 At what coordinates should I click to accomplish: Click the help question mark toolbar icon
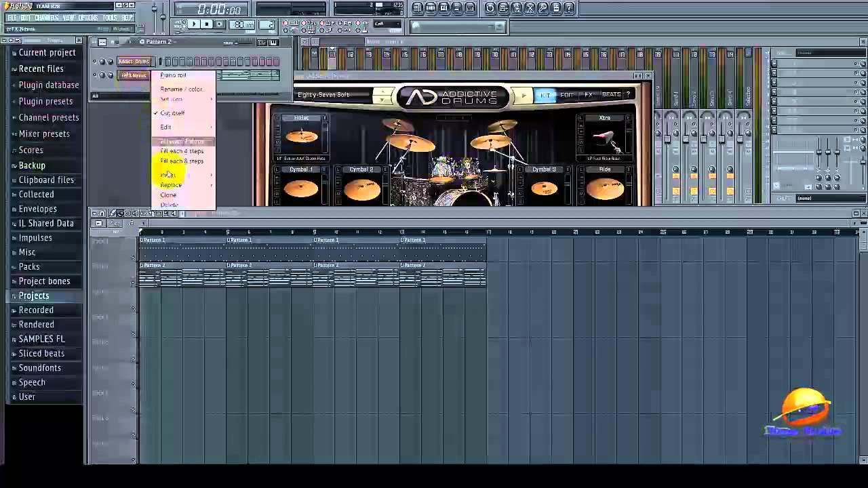pos(569,8)
